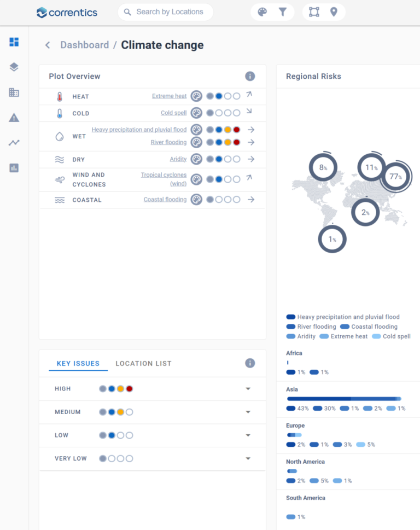
Task: Click the Search by Locations field
Action: 170,12
